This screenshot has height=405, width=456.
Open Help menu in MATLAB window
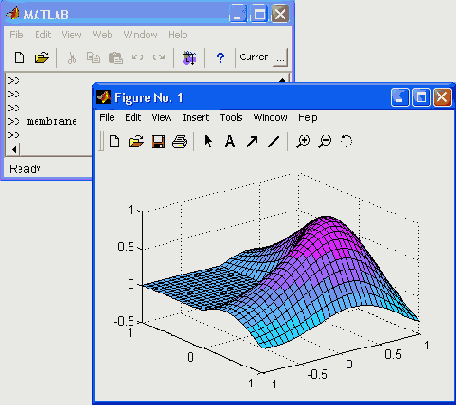point(177,35)
